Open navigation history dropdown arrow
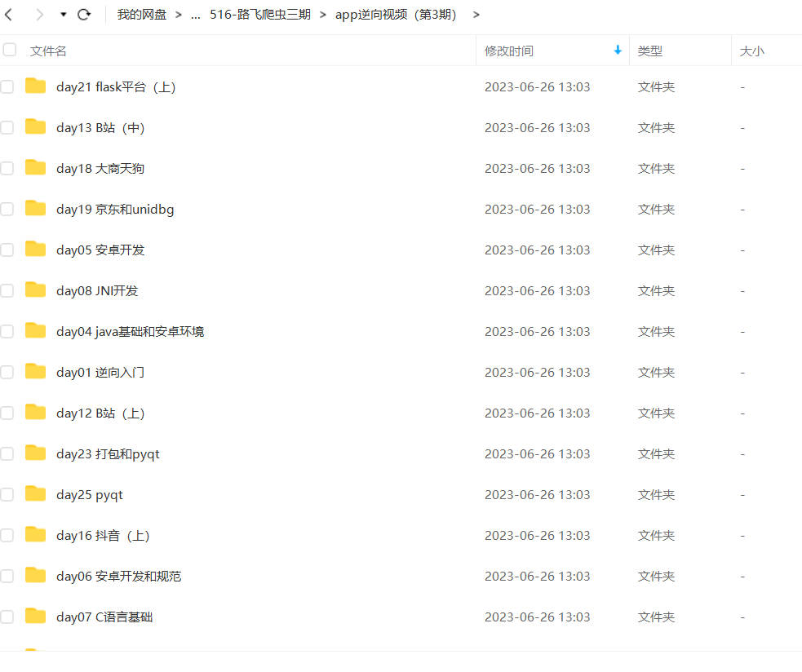This screenshot has width=802, height=672. coord(64,15)
